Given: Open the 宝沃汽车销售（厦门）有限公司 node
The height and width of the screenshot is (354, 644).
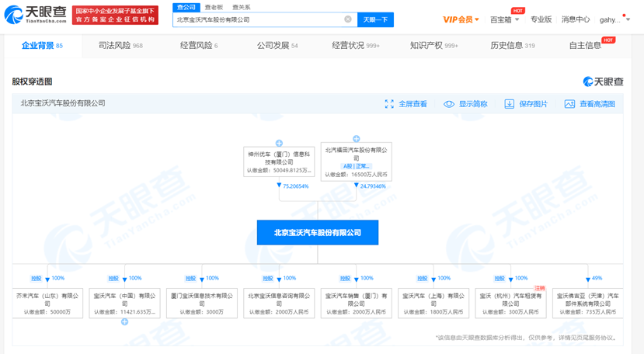Looking at the screenshot, I should click(x=356, y=303).
